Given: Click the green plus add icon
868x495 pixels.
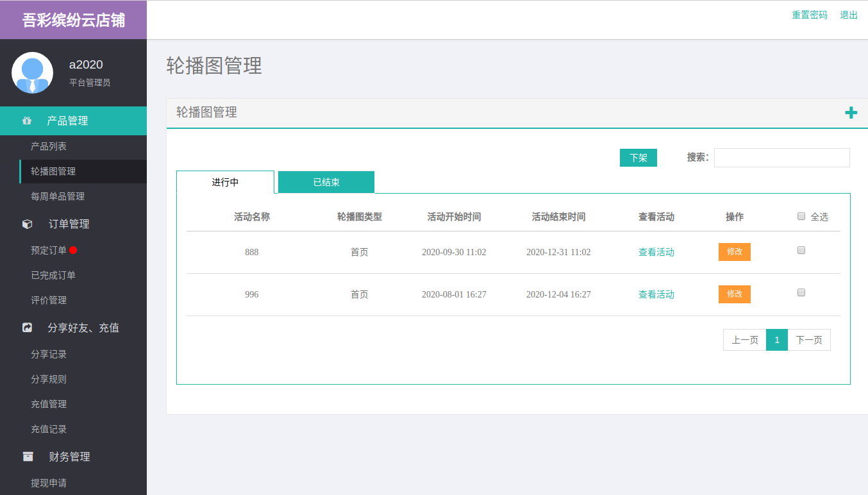Looking at the screenshot, I should pos(851,113).
